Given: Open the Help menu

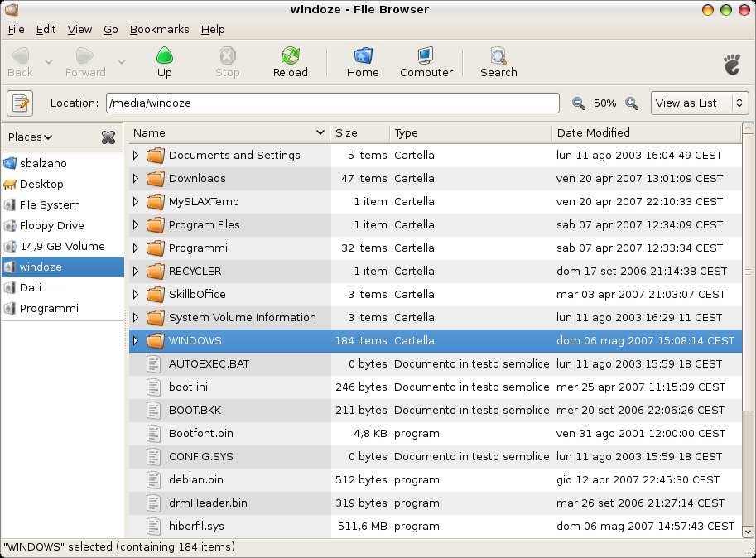Looking at the screenshot, I should [213, 30].
